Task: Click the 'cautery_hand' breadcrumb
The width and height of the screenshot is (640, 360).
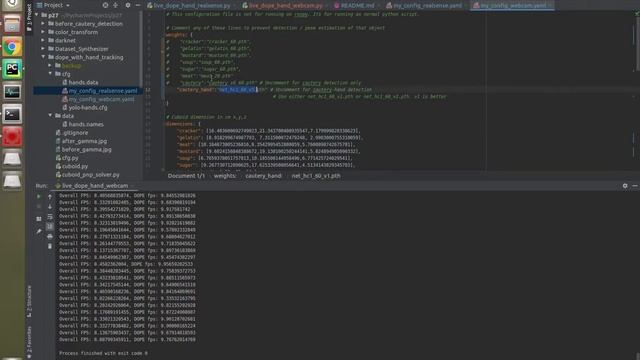Action: (263, 176)
